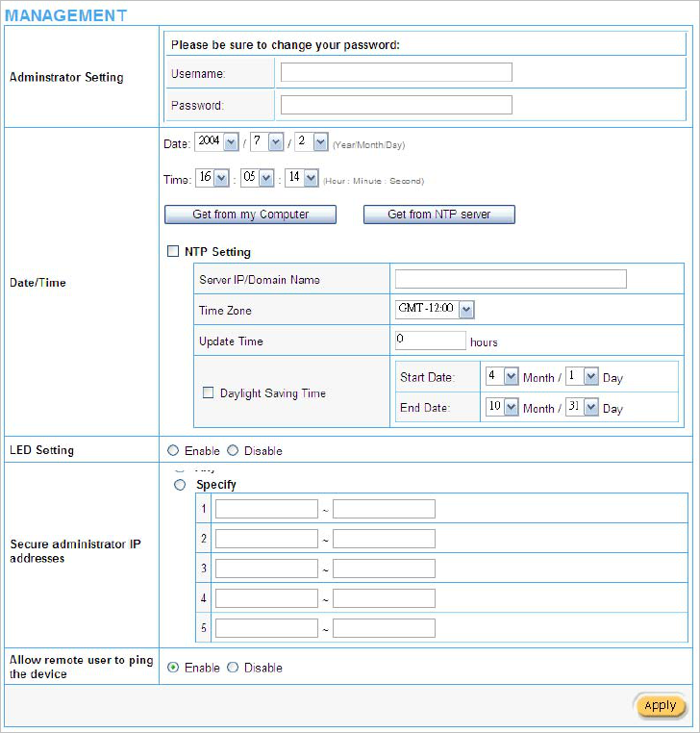This screenshot has width=700, height=733.
Task: Open Start Date month dropdown
Action: click(x=511, y=377)
